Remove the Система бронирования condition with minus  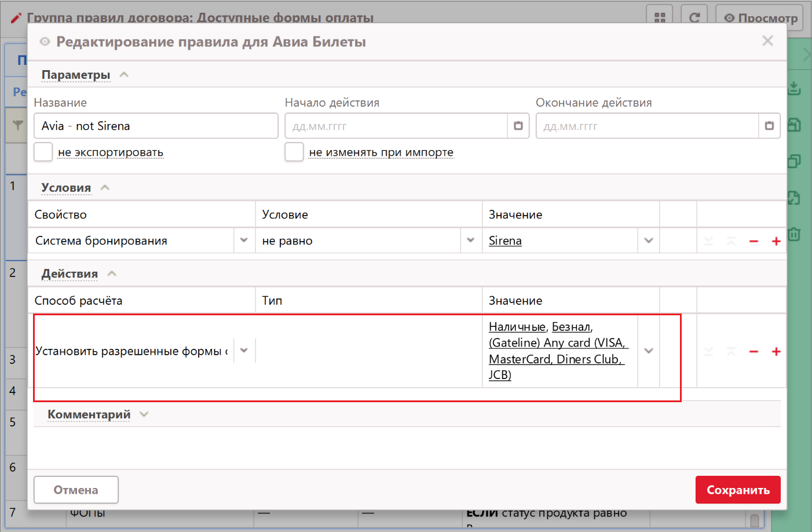[x=754, y=241]
